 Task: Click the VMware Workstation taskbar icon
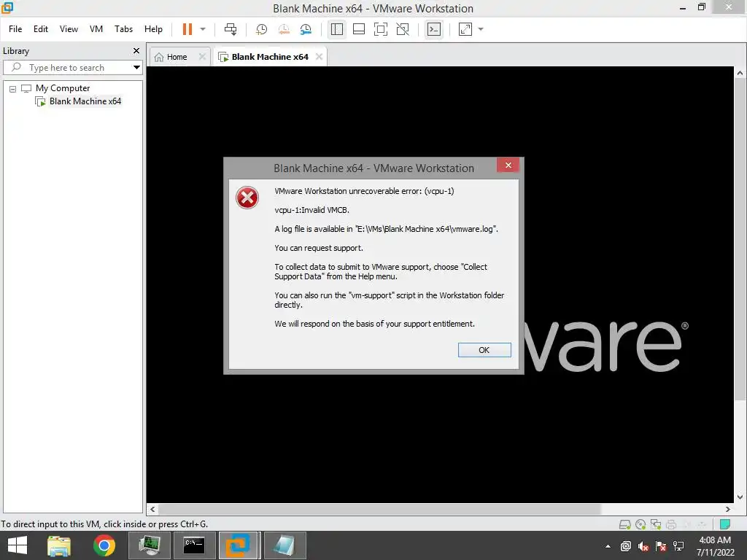point(239,545)
